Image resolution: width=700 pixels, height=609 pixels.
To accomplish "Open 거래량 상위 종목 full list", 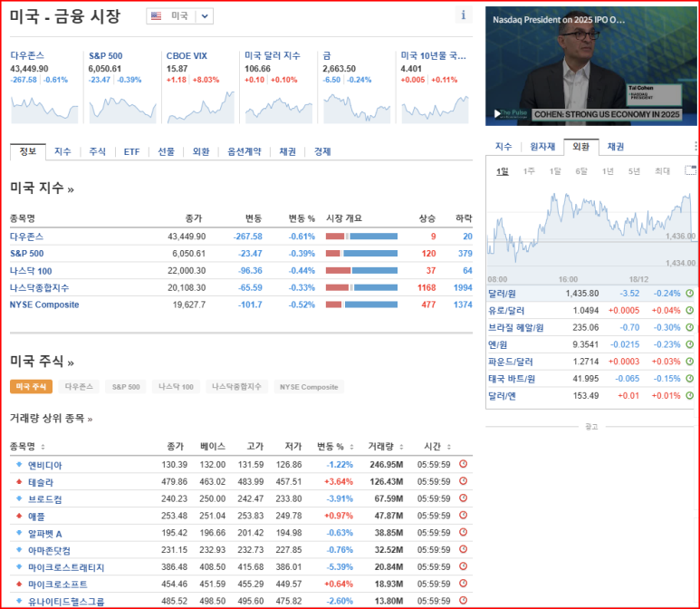I will click(x=51, y=419).
